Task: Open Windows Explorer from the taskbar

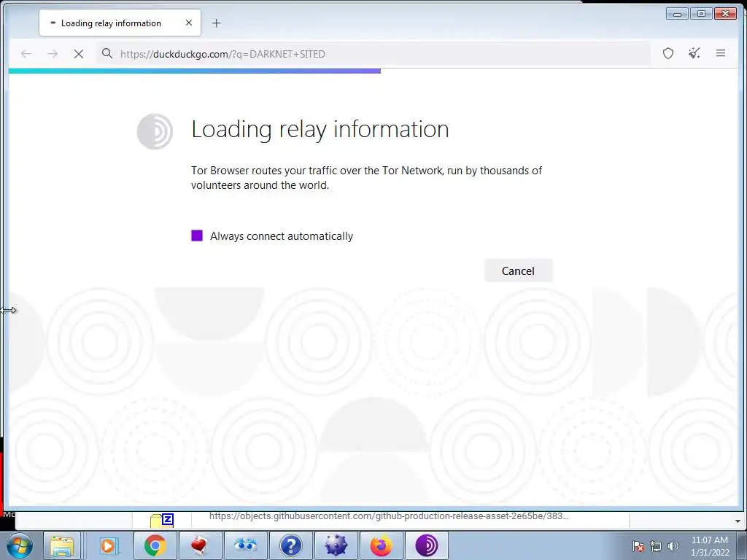Action: click(63, 545)
